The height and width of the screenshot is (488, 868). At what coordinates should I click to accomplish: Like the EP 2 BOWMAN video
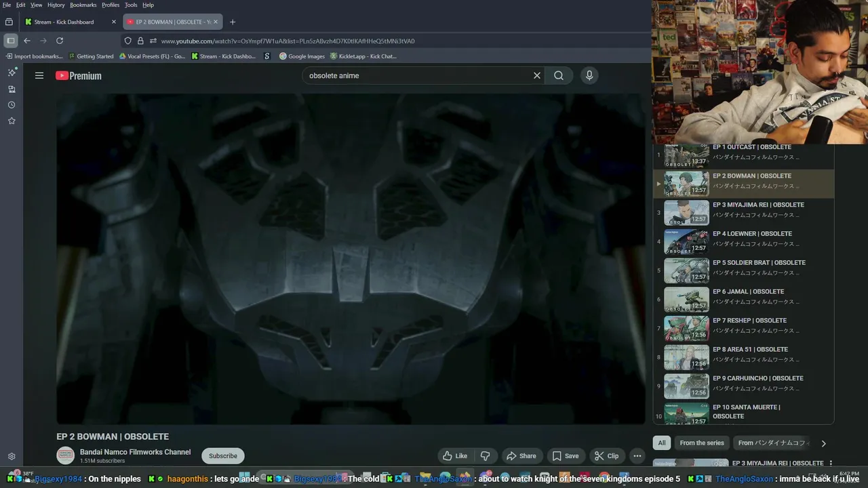(455, 456)
